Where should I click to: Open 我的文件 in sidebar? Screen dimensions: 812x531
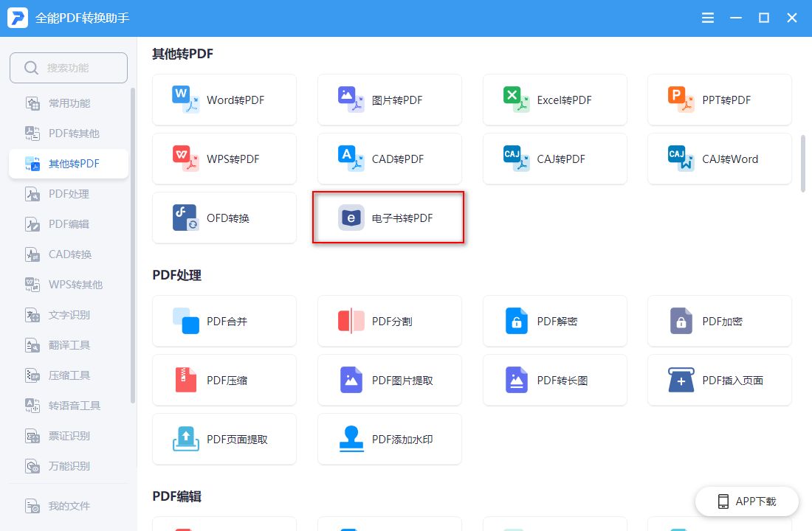tap(69, 506)
